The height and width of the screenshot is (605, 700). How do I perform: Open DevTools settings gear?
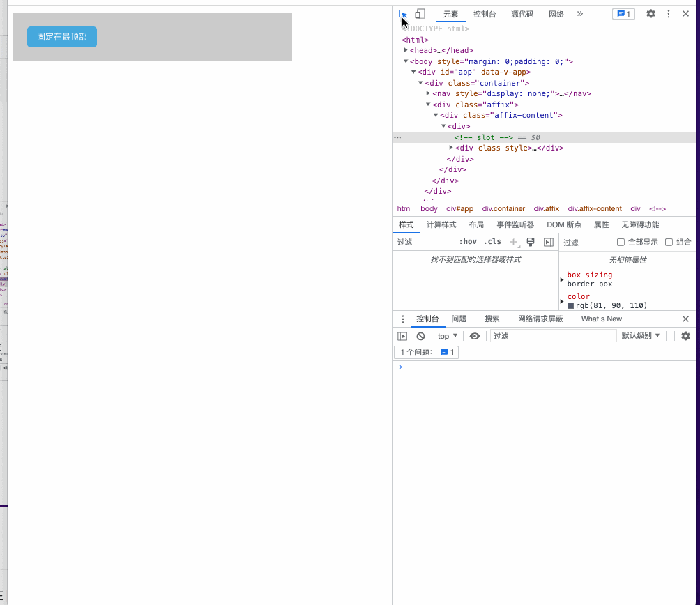[x=650, y=13]
